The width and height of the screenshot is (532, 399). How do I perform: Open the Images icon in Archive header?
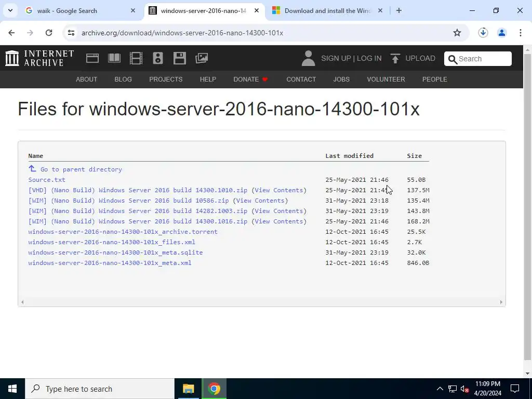(202, 58)
